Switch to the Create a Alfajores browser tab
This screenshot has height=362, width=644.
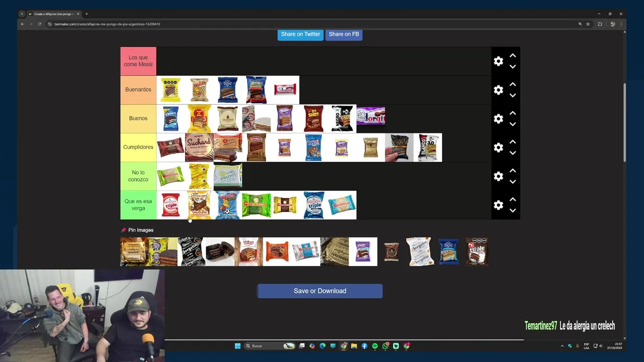point(53,14)
